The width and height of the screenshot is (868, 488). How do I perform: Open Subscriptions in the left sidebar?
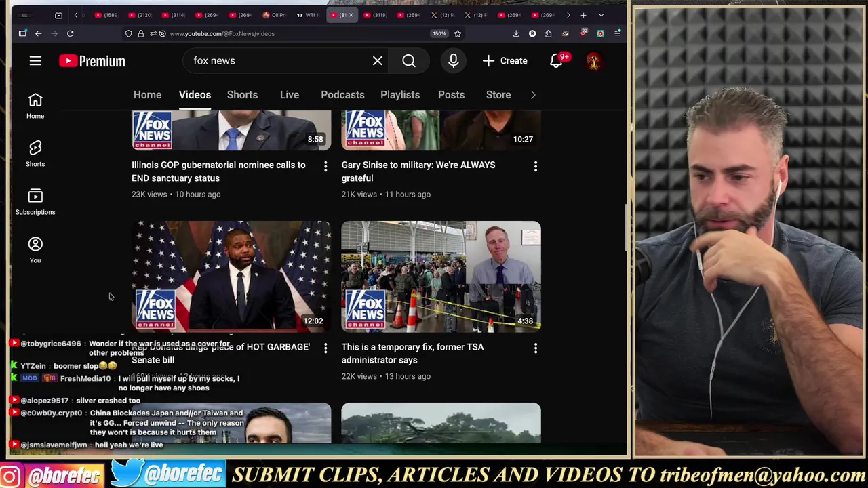35,202
